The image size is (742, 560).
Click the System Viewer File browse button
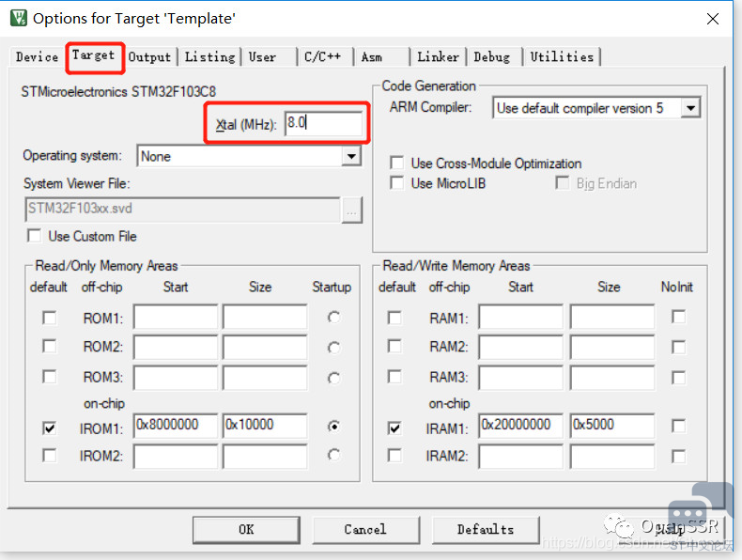tap(351, 210)
